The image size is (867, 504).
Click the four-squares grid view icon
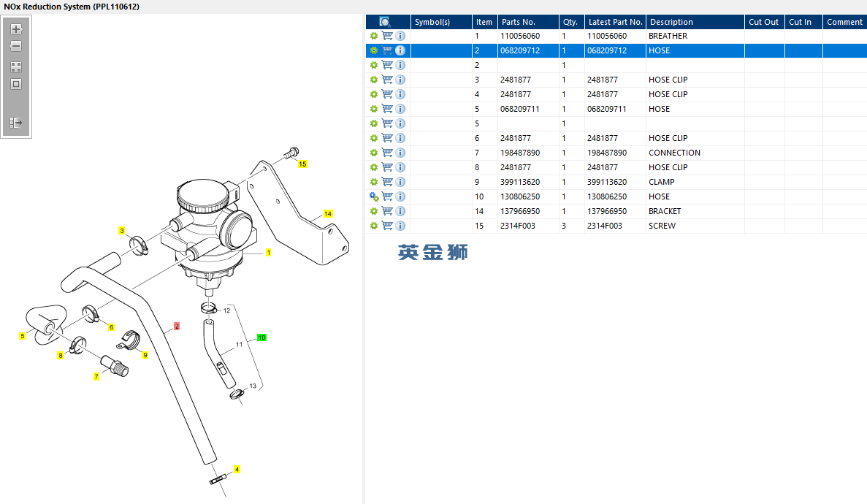[16, 66]
